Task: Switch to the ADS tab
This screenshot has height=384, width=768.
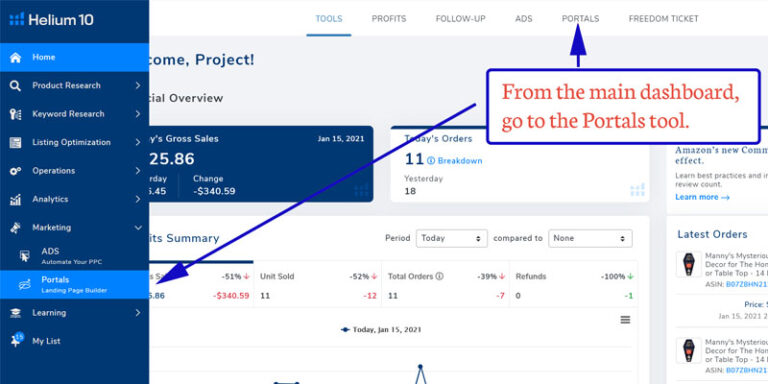Action: pos(524,19)
